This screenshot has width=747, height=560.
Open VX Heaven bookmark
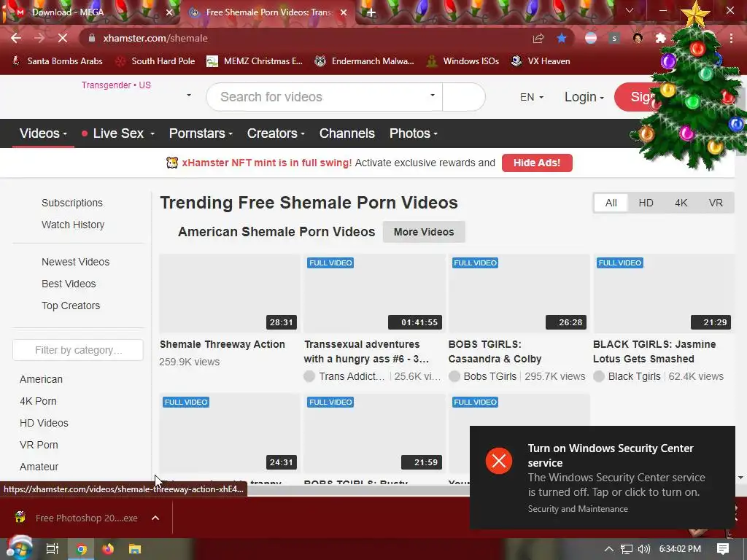(541, 61)
